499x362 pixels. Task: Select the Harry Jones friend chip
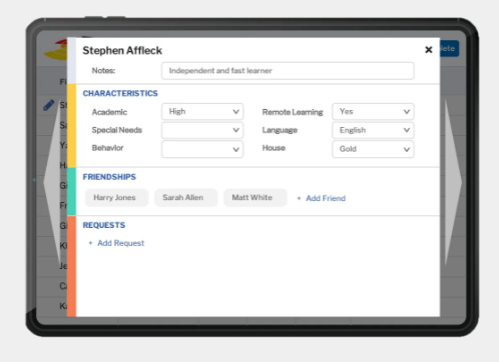(116, 198)
